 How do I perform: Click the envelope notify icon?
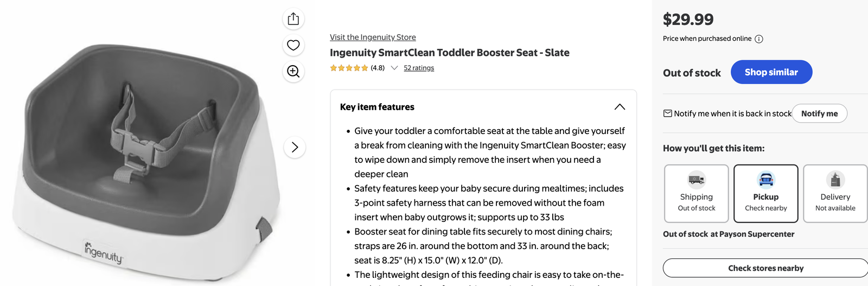point(668,113)
